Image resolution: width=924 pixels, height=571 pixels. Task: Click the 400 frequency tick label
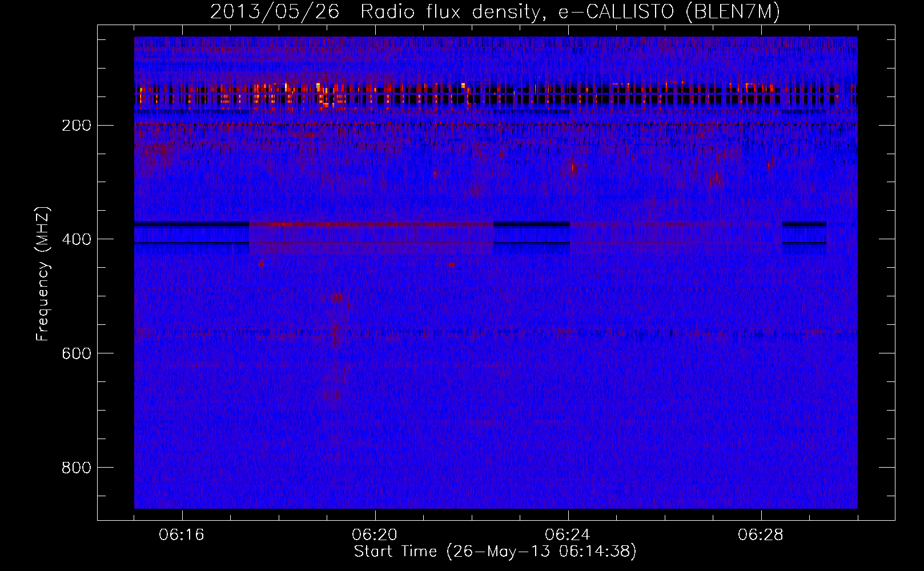76,240
